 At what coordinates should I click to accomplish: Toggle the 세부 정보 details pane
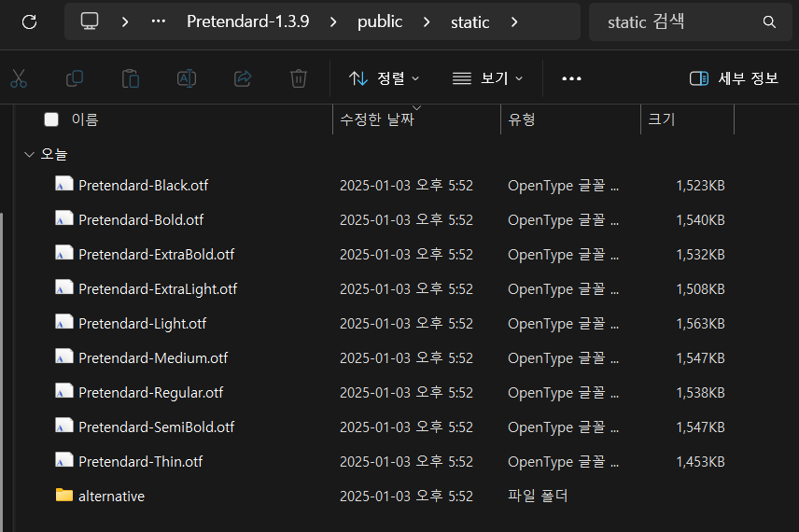click(x=735, y=78)
